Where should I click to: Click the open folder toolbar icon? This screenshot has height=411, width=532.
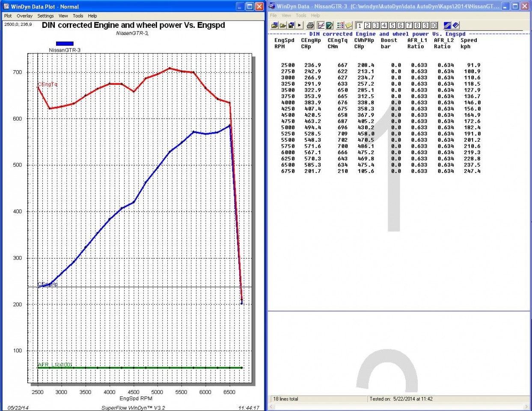point(283,25)
